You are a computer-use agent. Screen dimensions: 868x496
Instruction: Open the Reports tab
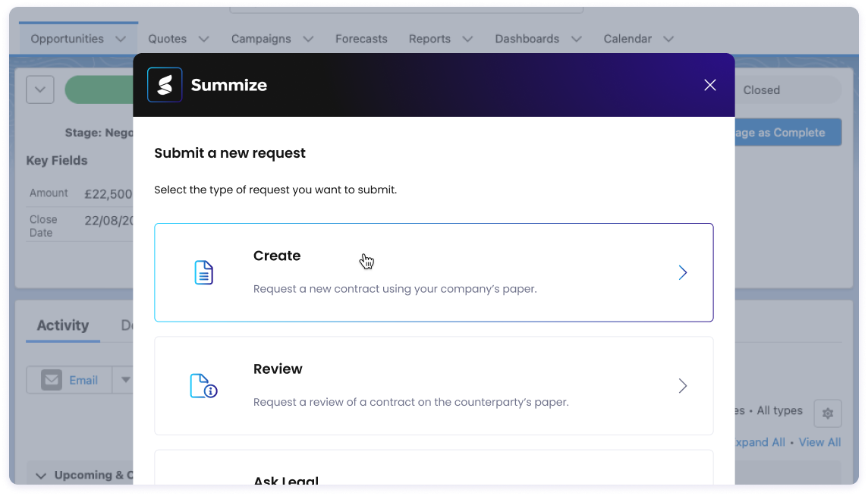[x=429, y=39]
